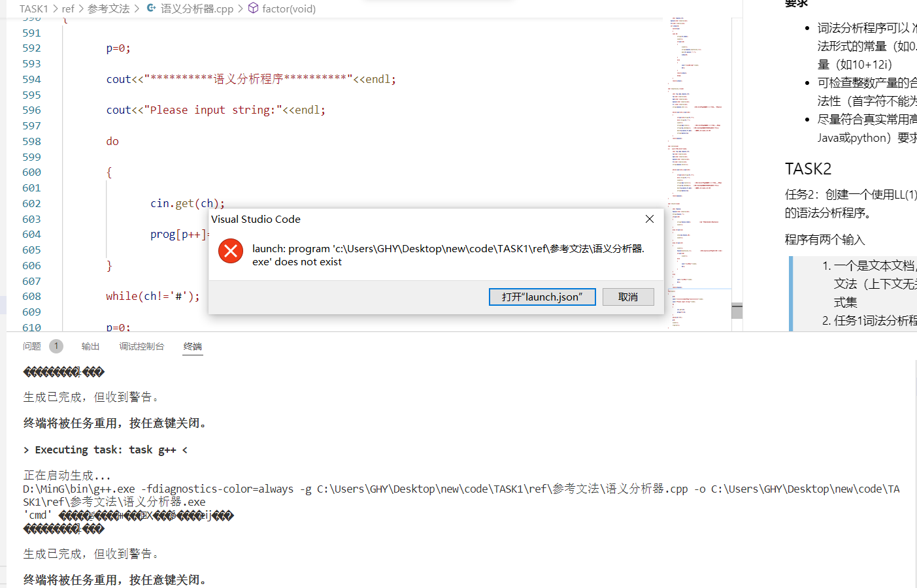Click the cout 语义分析程序 code line
The height and width of the screenshot is (588, 917).
point(251,79)
